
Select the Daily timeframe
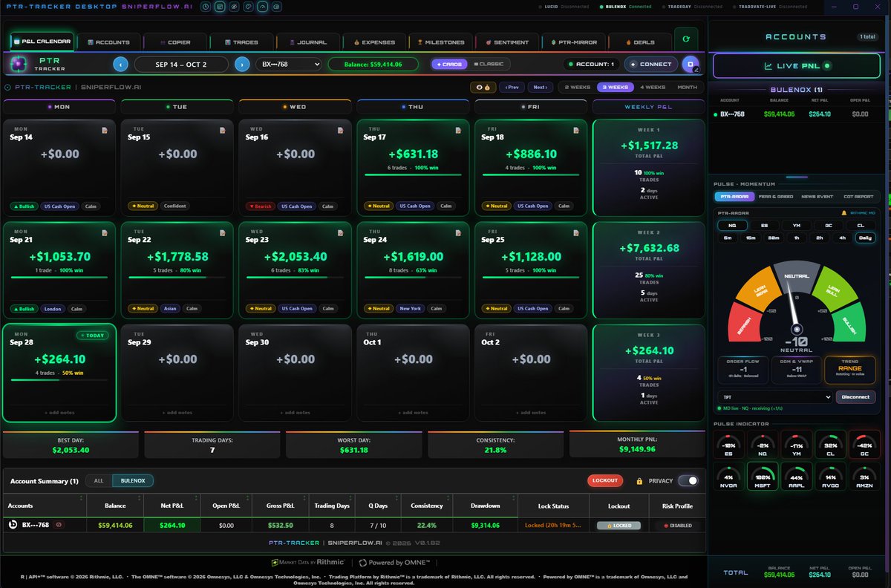point(864,238)
